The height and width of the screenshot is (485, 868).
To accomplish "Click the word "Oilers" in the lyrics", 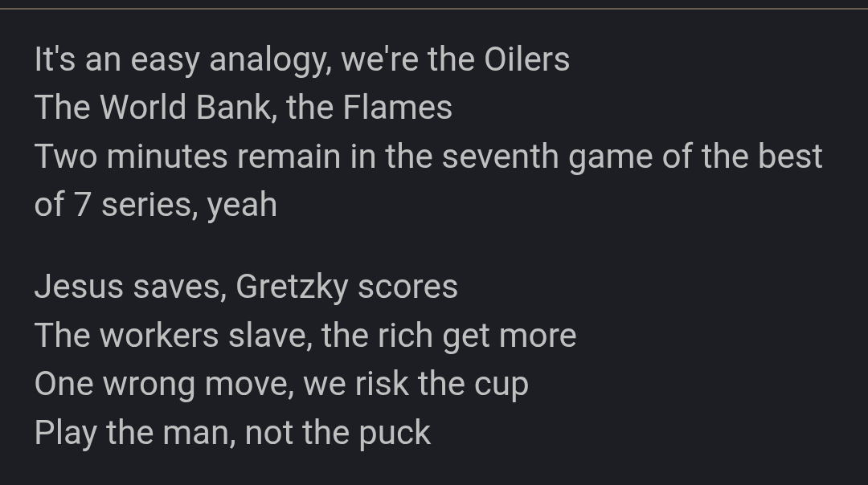I will tap(527, 59).
